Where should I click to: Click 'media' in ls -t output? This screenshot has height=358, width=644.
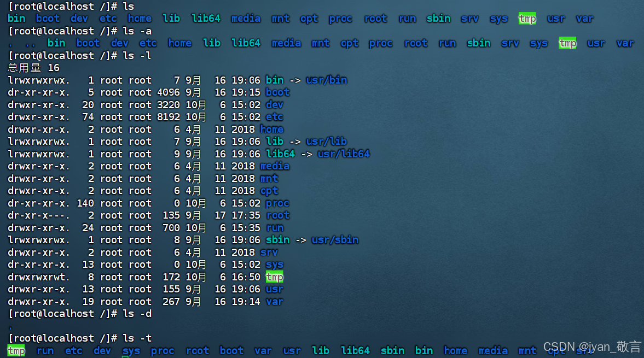494,351
